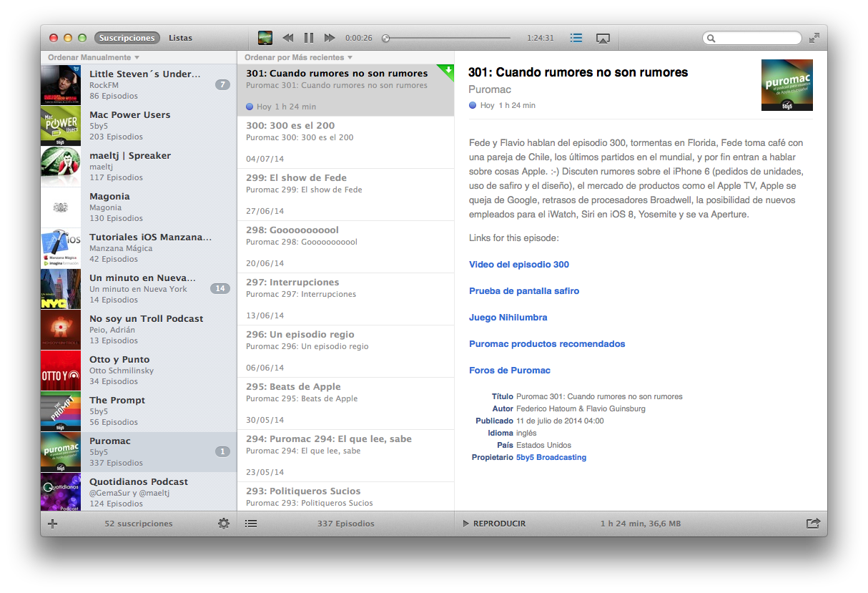This screenshot has height=593, width=868.
Task: Click the Quotidianos Podcast artwork
Action: 61,492
